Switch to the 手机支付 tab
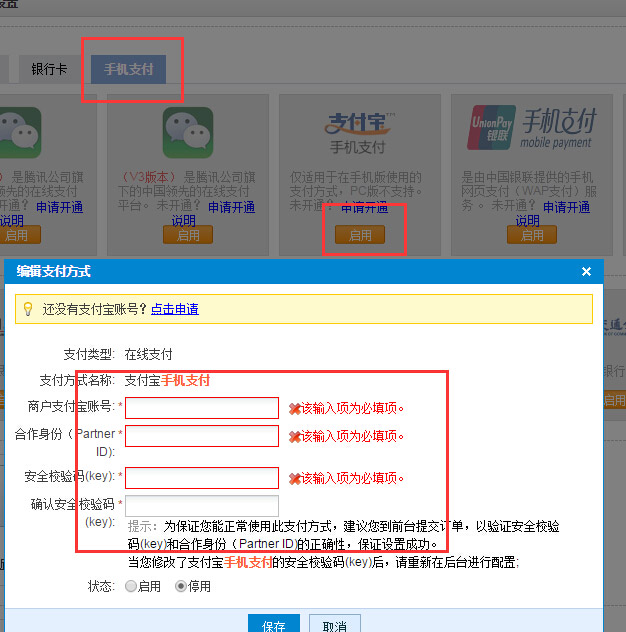 pyautogui.click(x=128, y=69)
